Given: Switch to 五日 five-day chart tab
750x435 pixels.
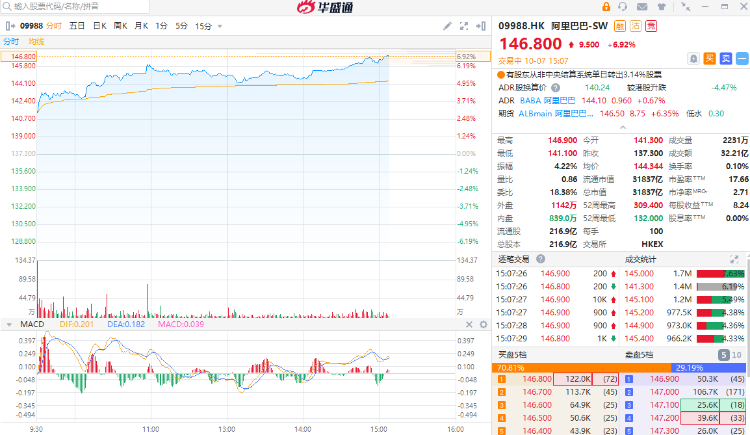Looking at the screenshot, I should pyautogui.click(x=77, y=26).
